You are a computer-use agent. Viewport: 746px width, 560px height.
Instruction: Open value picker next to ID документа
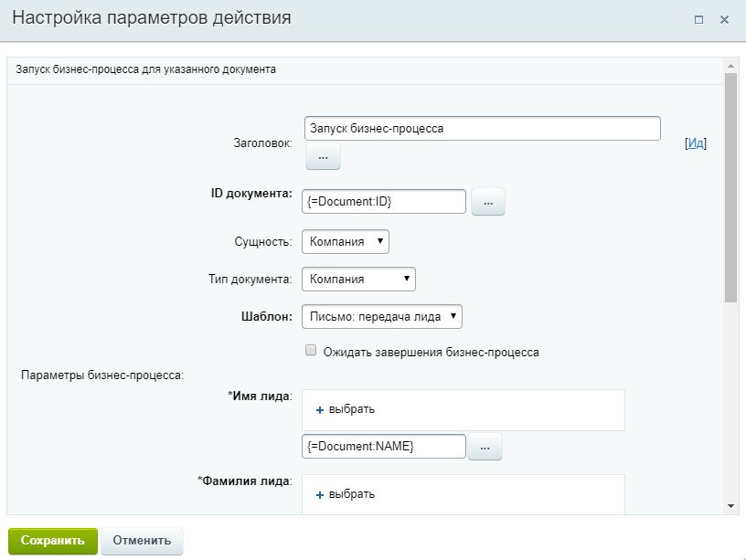[x=488, y=202]
